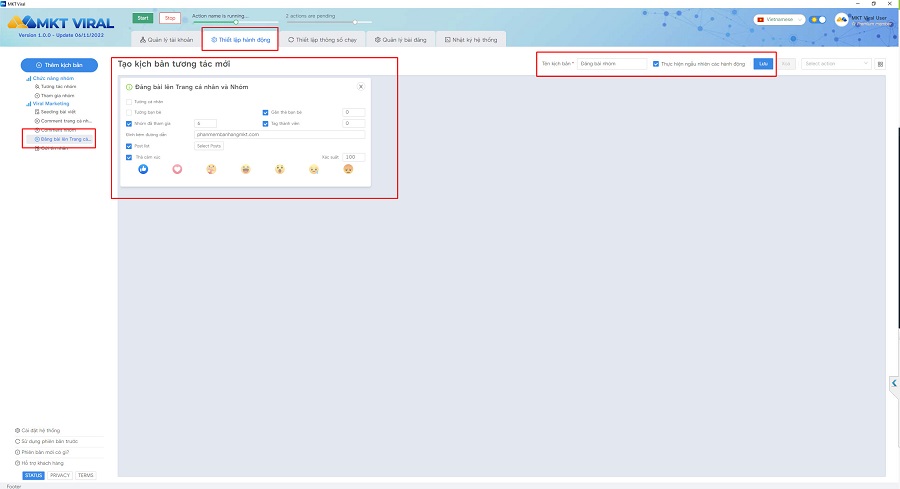Toggle Thực hiện ngẫu nhiên các hành động
This screenshot has height=489, width=900.
[655, 64]
